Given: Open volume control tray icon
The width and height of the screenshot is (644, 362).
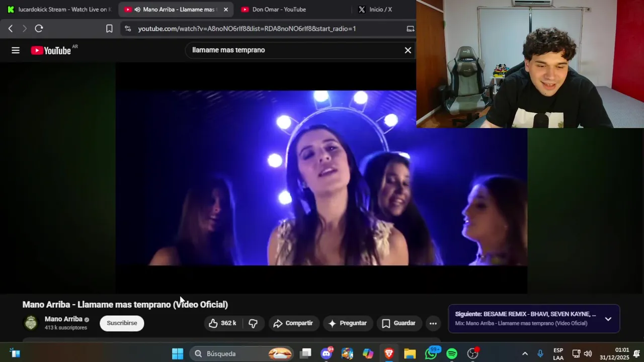Looking at the screenshot, I should tap(588, 353).
